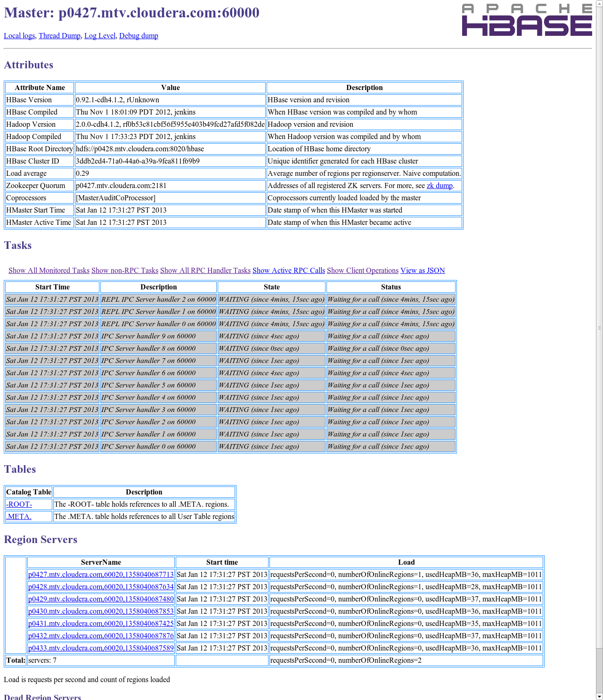Open the Local logs page
This screenshot has width=603, height=700.
point(19,35)
